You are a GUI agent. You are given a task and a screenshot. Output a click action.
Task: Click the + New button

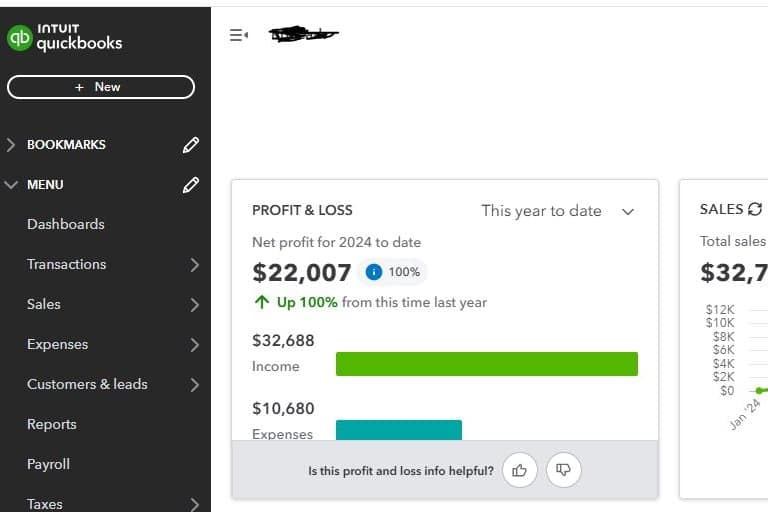[x=100, y=87]
